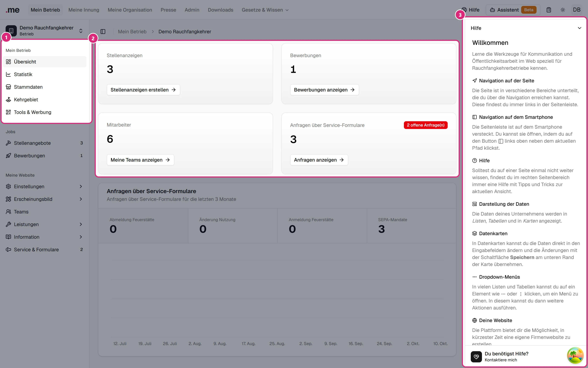
Task: Click Meine Teams anzeigen button
Action: pos(141,160)
